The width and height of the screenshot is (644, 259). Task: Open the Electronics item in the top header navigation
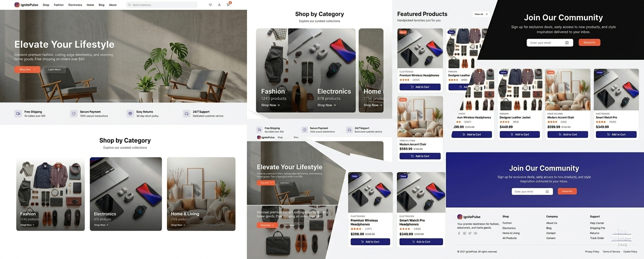click(x=75, y=5)
